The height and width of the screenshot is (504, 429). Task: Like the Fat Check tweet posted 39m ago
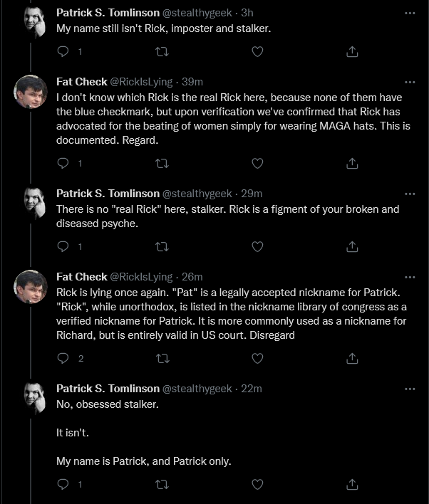[x=257, y=163]
